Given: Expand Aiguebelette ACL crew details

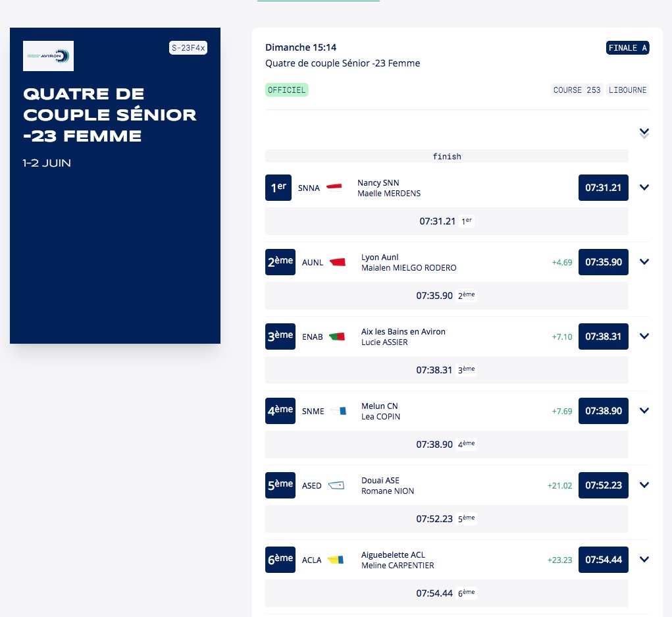Looking at the screenshot, I should point(644,560).
